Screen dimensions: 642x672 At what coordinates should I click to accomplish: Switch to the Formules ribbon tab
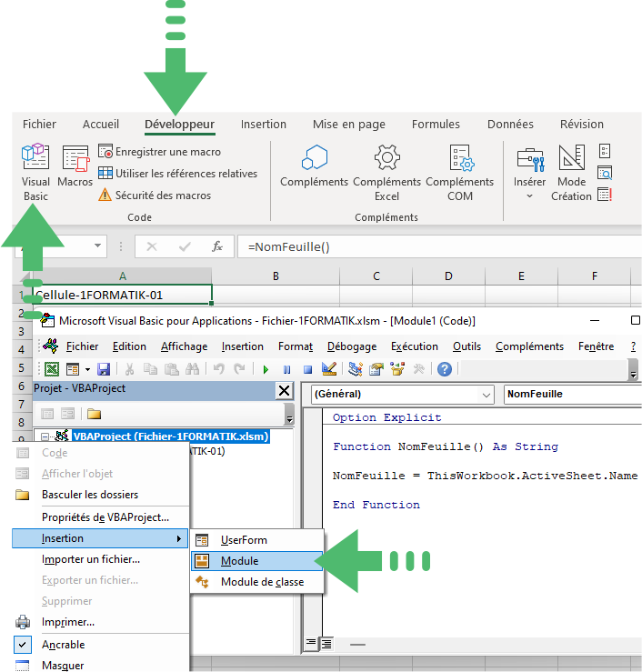coord(436,125)
